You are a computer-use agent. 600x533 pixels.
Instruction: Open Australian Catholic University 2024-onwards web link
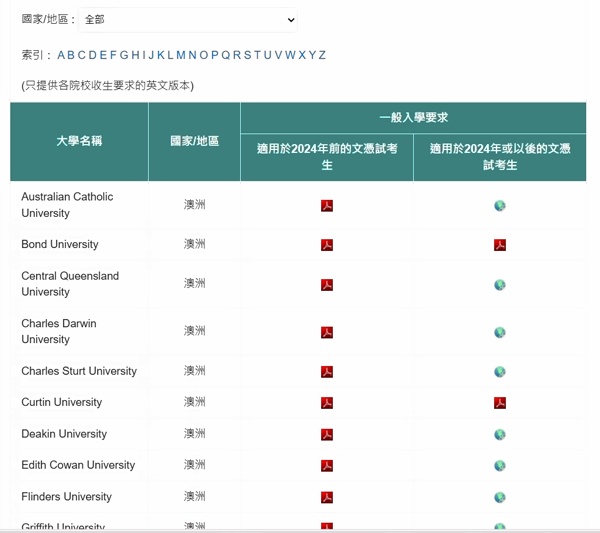pos(500,205)
